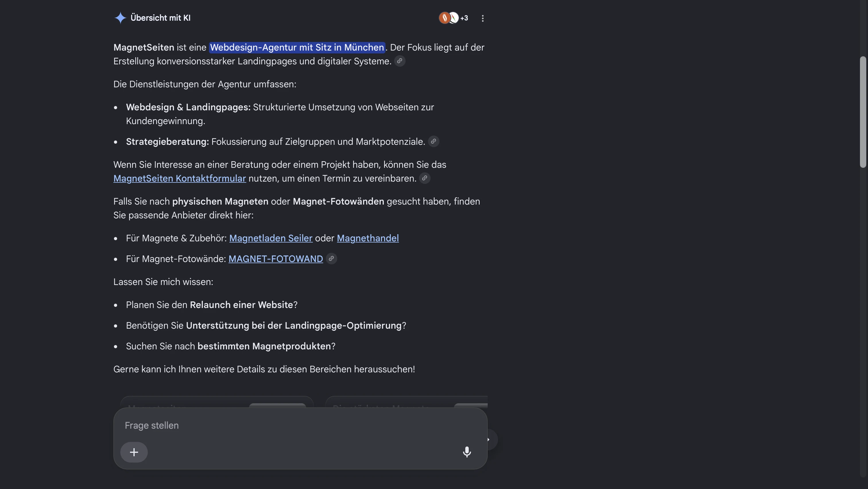Open the three-dot more options menu
Viewport: 868px width, 489px height.
[483, 18]
